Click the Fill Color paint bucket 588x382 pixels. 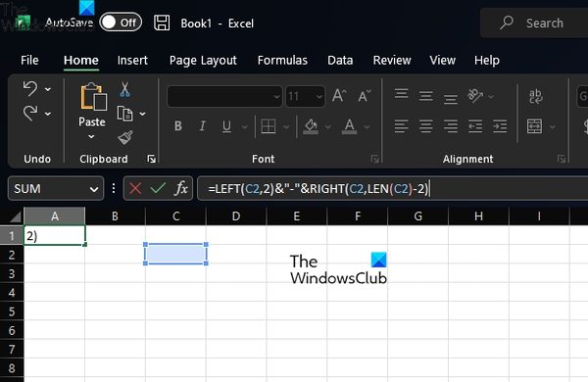pos(311,126)
